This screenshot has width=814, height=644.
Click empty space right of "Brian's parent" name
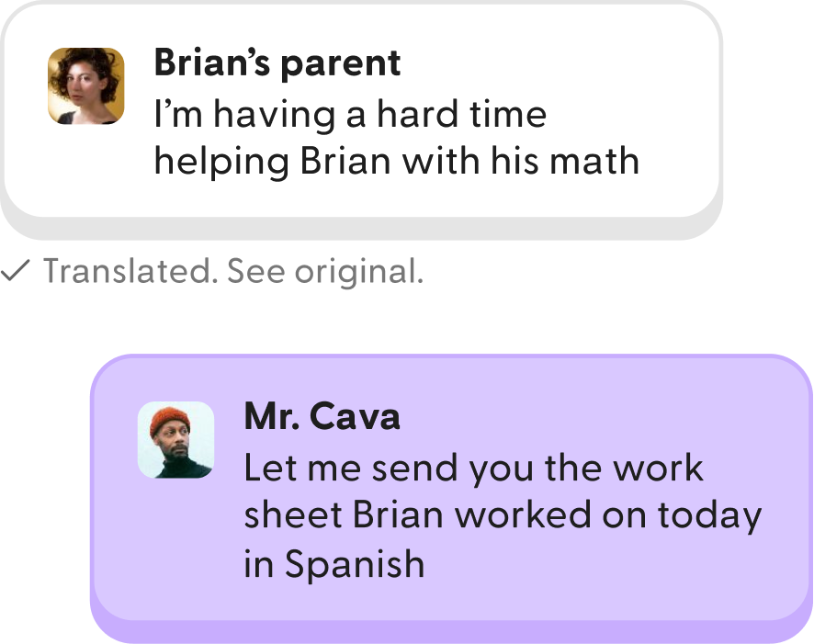(551, 62)
